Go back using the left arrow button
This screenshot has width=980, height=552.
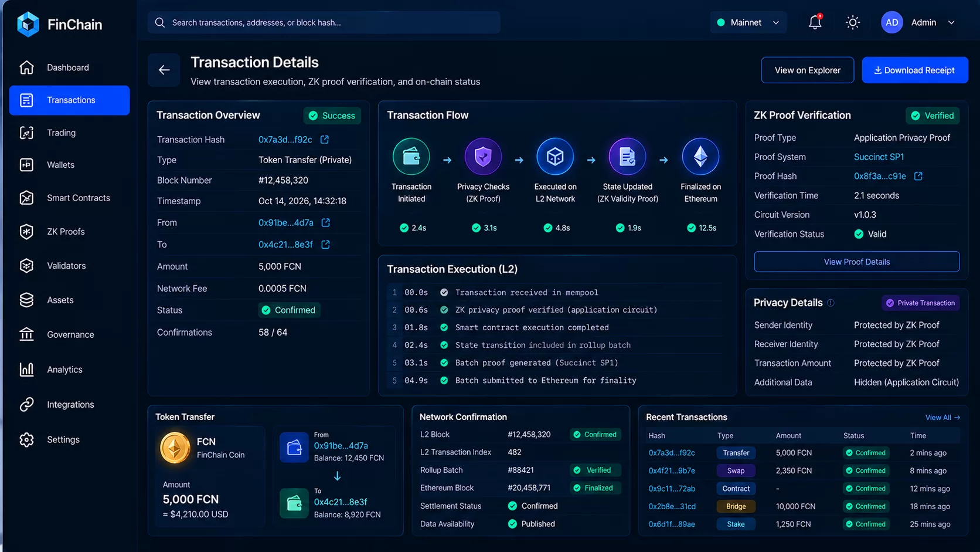click(164, 70)
